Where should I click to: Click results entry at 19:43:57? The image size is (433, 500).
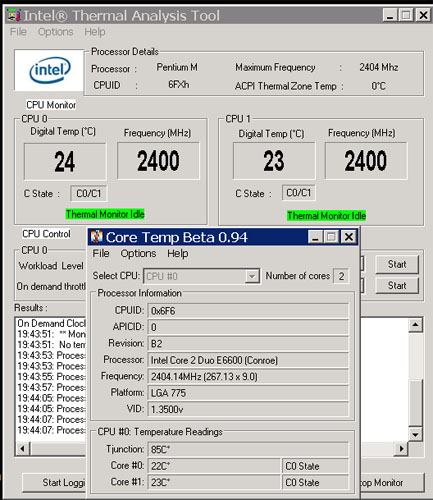pyautogui.click(x=52, y=387)
